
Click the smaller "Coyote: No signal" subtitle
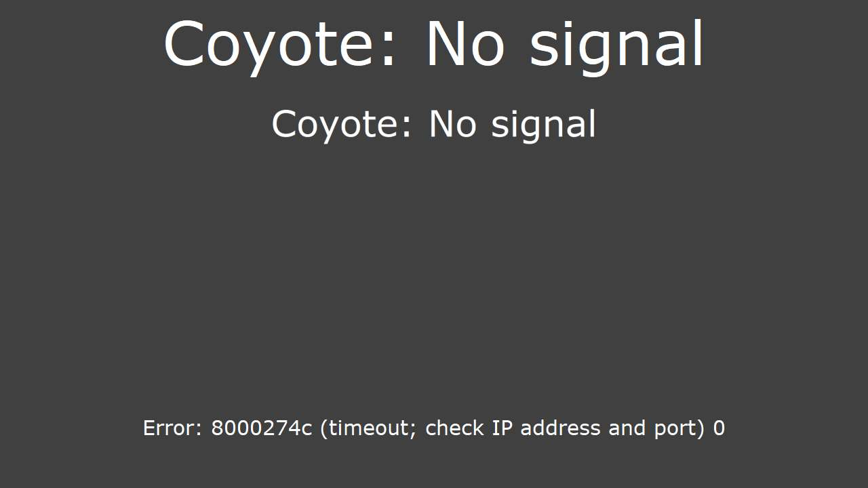tap(434, 125)
